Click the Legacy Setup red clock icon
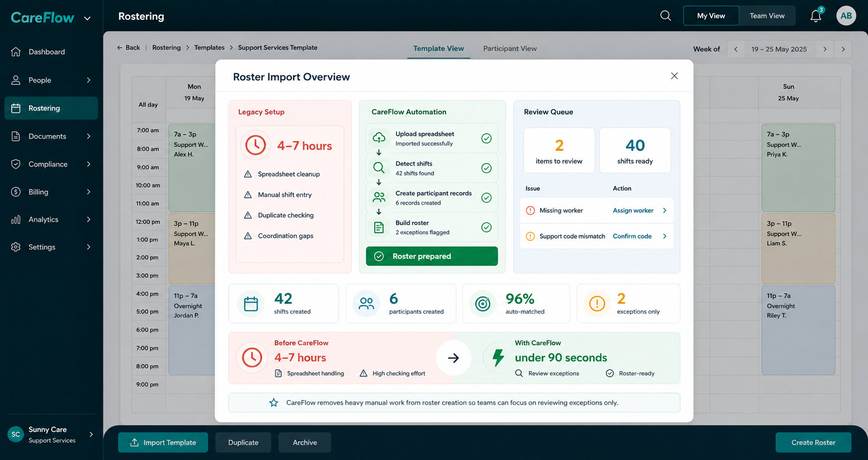 click(255, 145)
